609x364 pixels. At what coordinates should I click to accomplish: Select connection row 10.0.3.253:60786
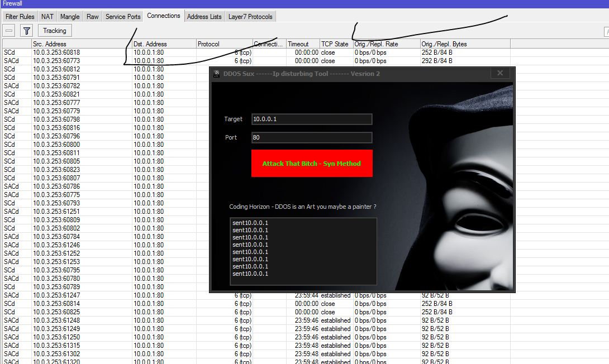click(x=106, y=186)
